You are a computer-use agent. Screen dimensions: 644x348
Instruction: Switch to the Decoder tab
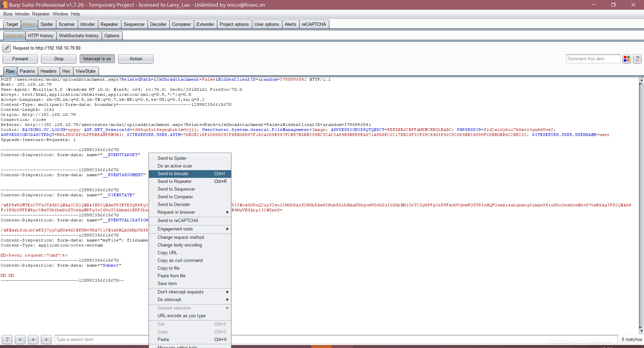[158, 24]
